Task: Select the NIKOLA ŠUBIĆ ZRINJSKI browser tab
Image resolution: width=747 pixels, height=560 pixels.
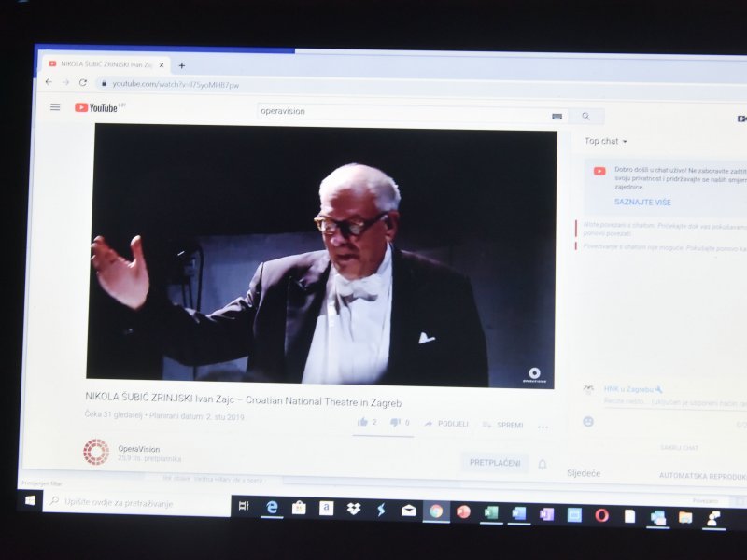Action: pyautogui.click(x=105, y=64)
